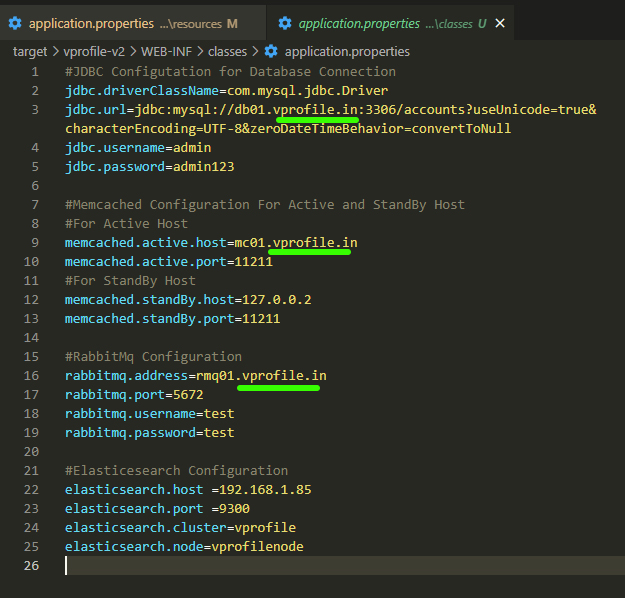
Task: Click line number 26 in gutter
Action: pos(31,565)
